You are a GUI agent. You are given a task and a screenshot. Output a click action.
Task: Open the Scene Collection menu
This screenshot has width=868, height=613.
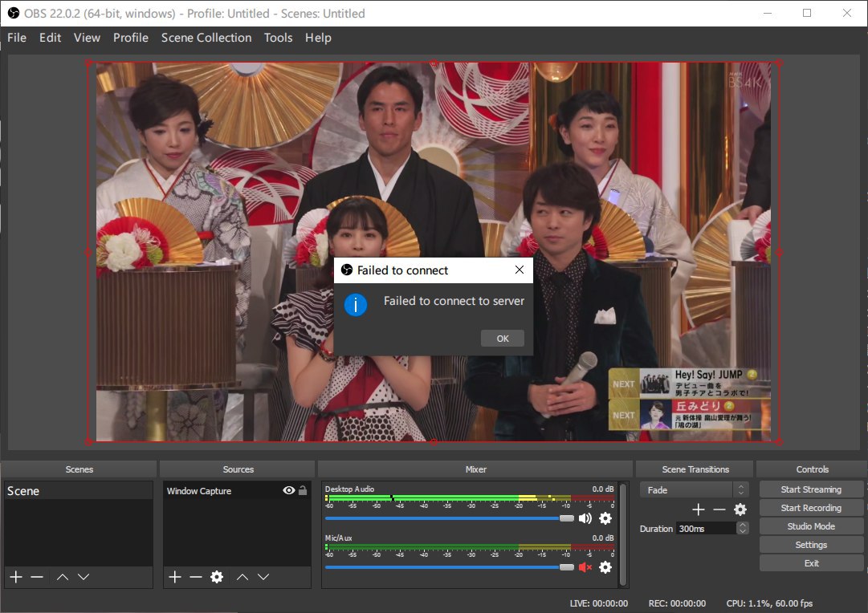206,38
